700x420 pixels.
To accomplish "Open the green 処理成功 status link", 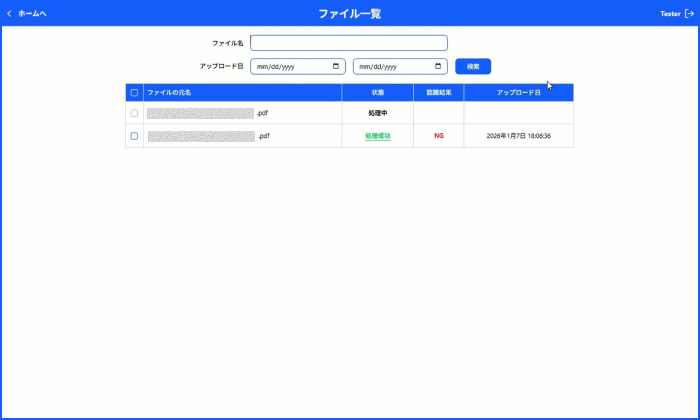I will pyautogui.click(x=378, y=136).
